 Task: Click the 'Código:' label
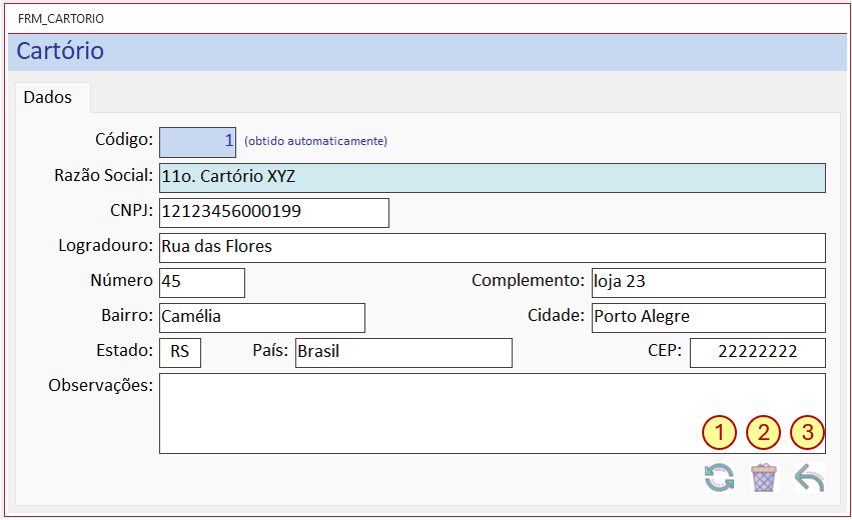point(124,140)
